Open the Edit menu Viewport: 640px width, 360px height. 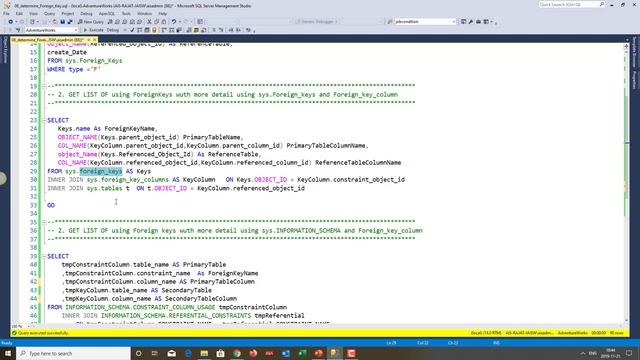[x=19, y=13]
